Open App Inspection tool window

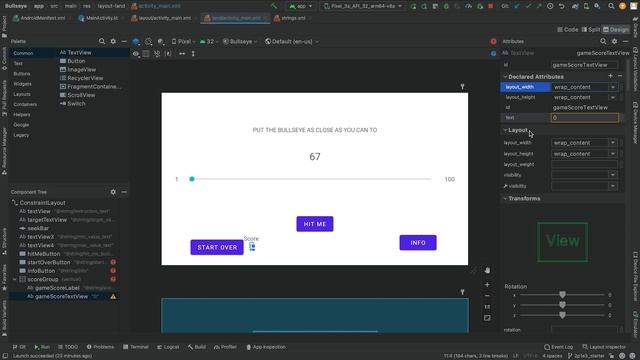[266, 347]
